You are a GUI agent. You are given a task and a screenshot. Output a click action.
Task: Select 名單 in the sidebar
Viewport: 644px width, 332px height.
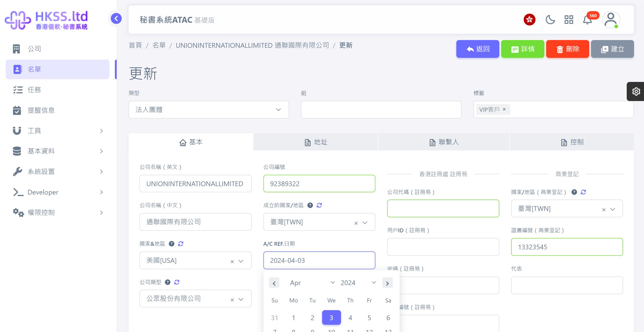(58, 69)
